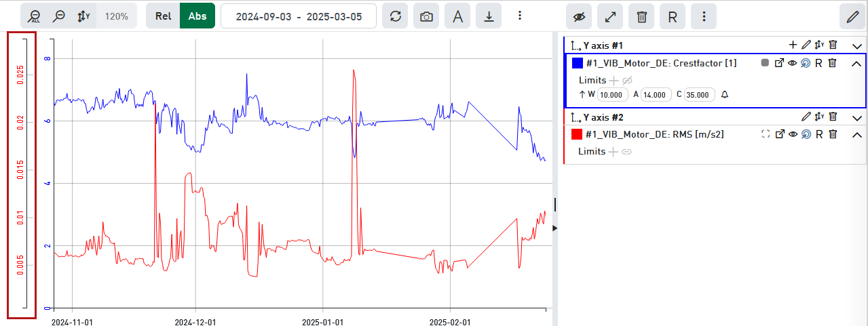Delete Y axis #1
This screenshot has width=868, height=326.
pos(833,45)
